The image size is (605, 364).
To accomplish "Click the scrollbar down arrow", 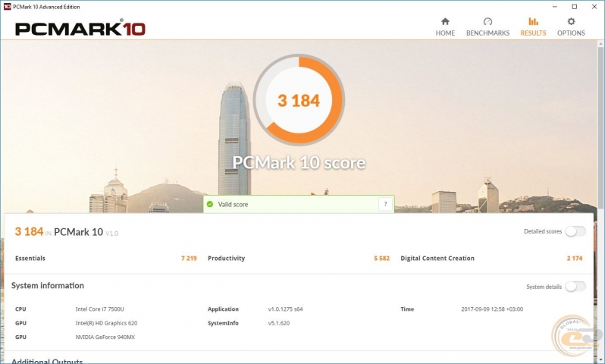I will 601,359.
